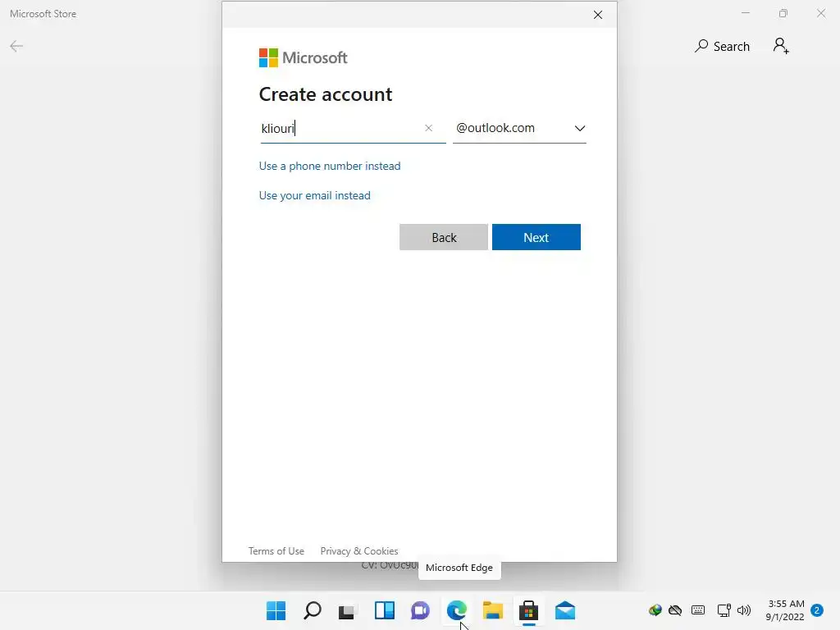Open the @outlook.com domain dropdown

click(519, 128)
